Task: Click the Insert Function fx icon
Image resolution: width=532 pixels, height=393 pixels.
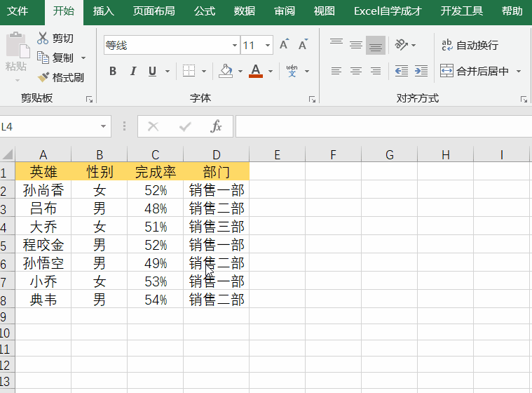Action: [x=216, y=126]
